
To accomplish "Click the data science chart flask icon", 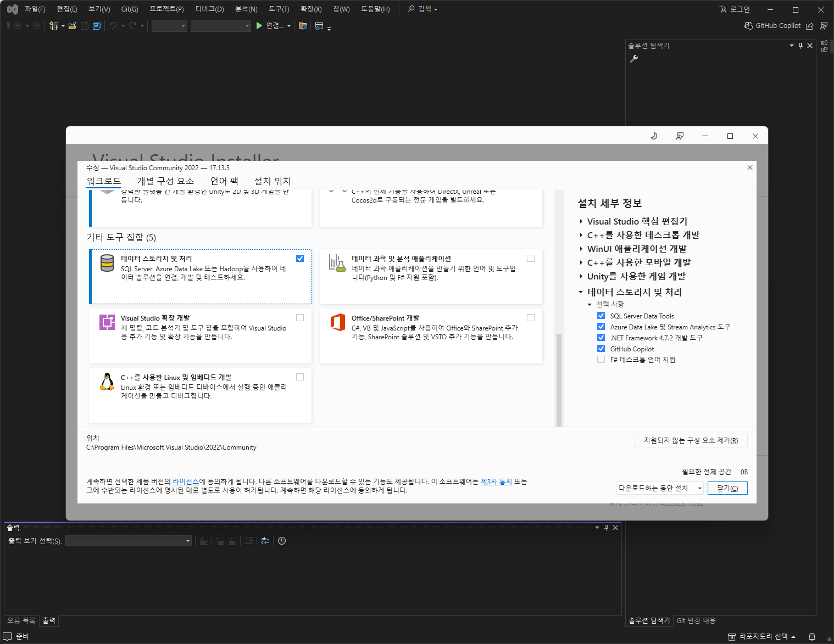I will (x=337, y=262).
